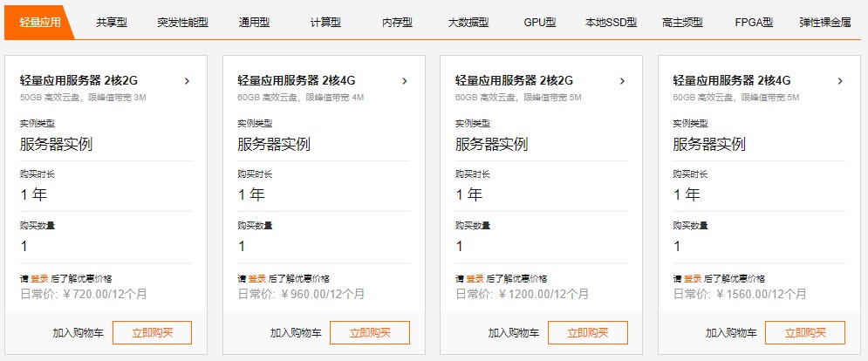868x361 pixels.
Task: Select 1 年 duration in the ¥960.00 card
Action: (251, 194)
